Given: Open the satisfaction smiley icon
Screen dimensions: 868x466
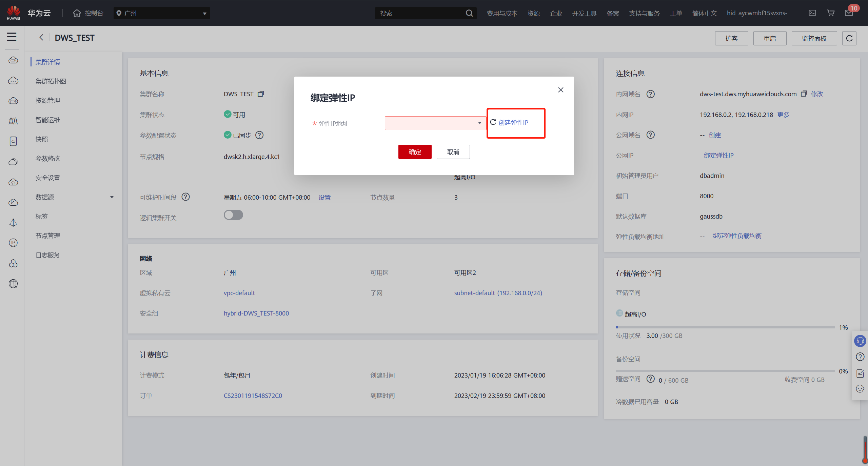Looking at the screenshot, I should [860, 389].
